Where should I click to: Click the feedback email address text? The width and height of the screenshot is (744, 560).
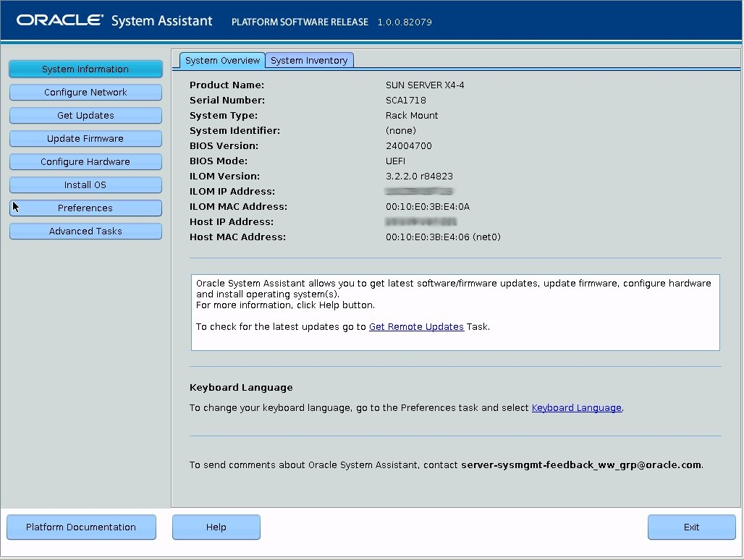pyautogui.click(x=581, y=465)
